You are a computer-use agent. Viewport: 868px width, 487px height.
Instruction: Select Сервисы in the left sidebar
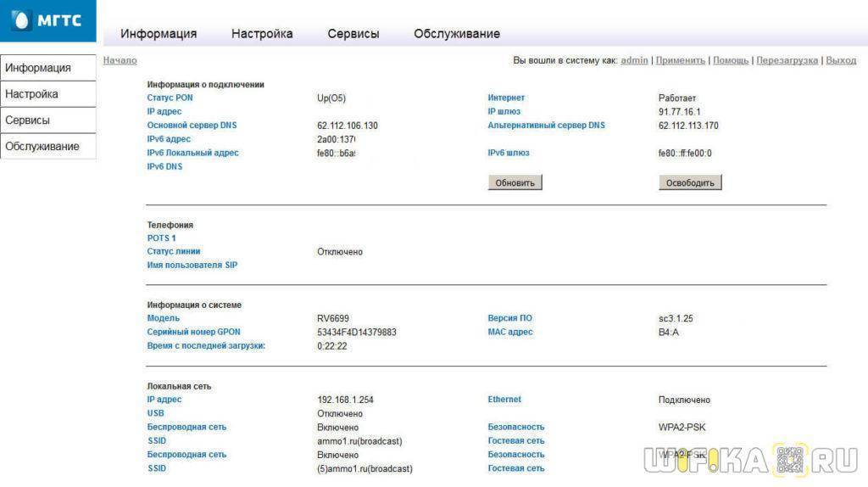click(28, 120)
